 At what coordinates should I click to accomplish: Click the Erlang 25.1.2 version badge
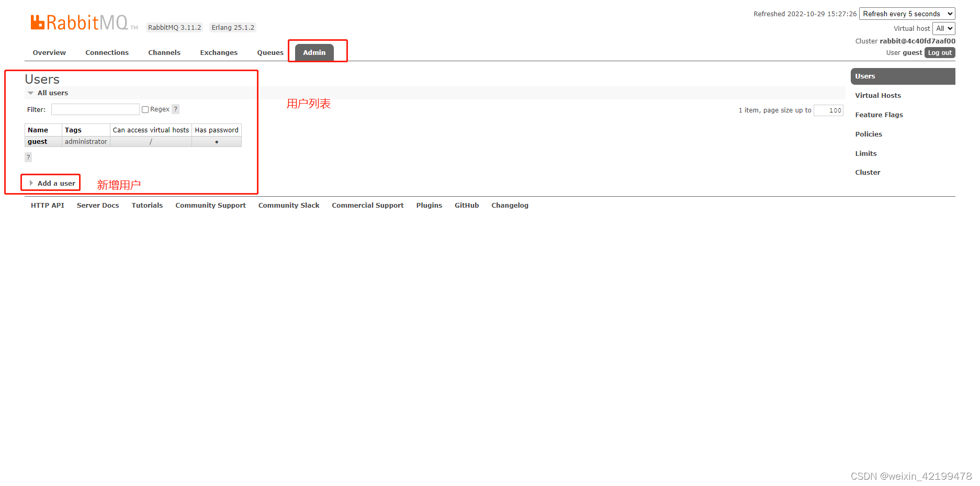point(232,27)
